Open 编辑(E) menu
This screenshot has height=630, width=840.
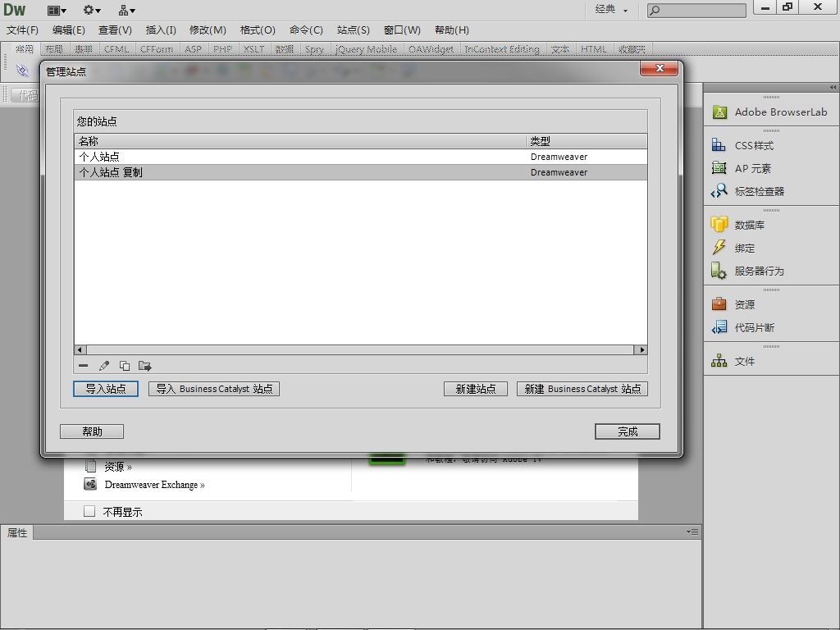[69, 30]
